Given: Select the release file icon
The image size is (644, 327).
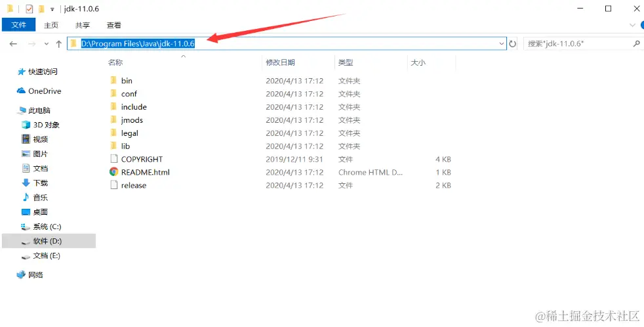Looking at the screenshot, I should 113,185.
